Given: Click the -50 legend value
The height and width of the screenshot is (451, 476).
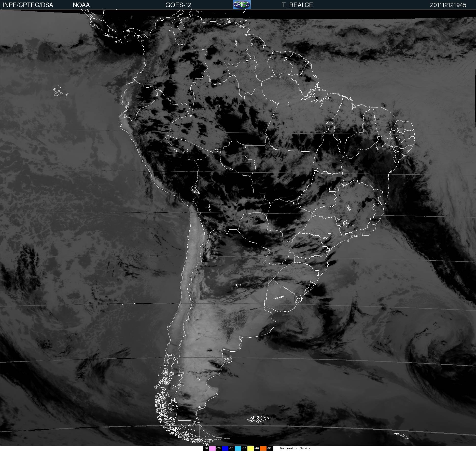Looking at the screenshot, I should tap(244, 448).
